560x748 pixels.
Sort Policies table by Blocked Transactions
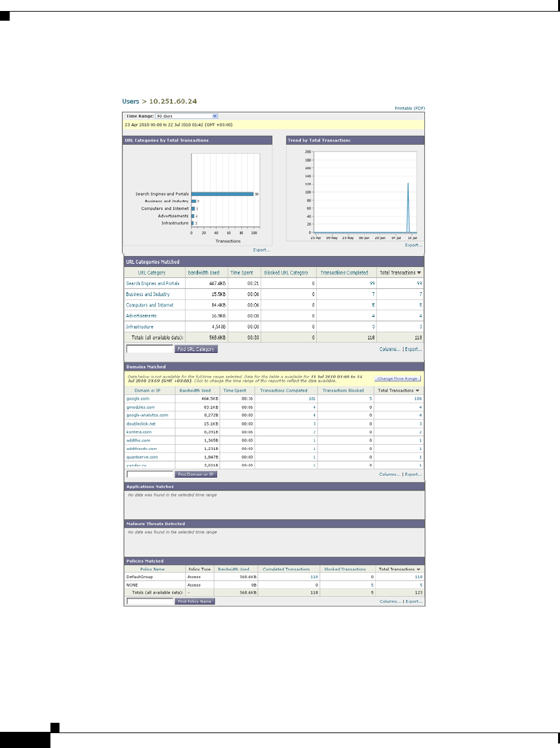tap(345, 569)
